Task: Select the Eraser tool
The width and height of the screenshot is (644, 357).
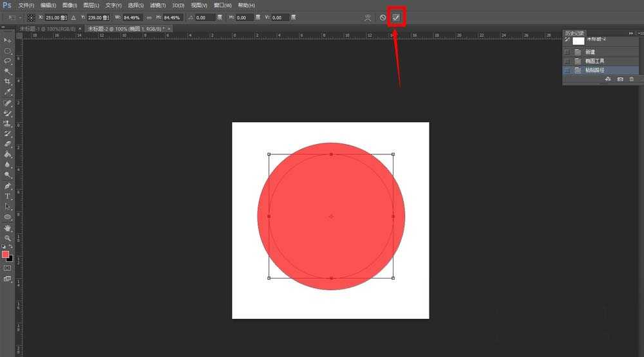Action: pyautogui.click(x=7, y=144)
